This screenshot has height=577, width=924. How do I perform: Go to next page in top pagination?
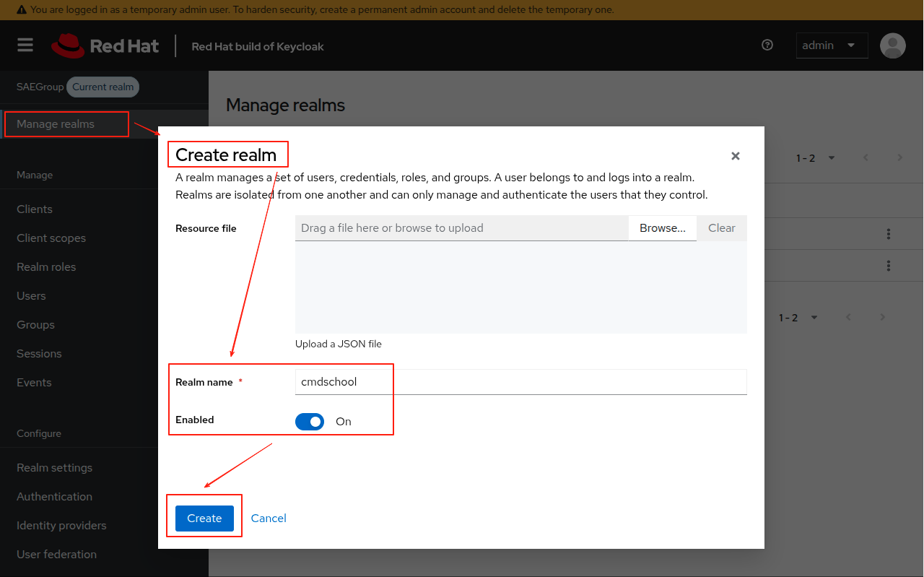pos(899,157)
